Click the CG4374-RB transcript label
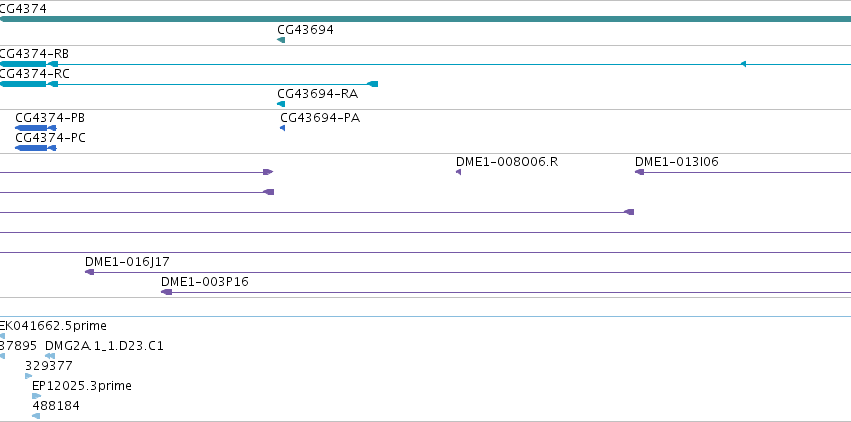 (x=34, y=54)
